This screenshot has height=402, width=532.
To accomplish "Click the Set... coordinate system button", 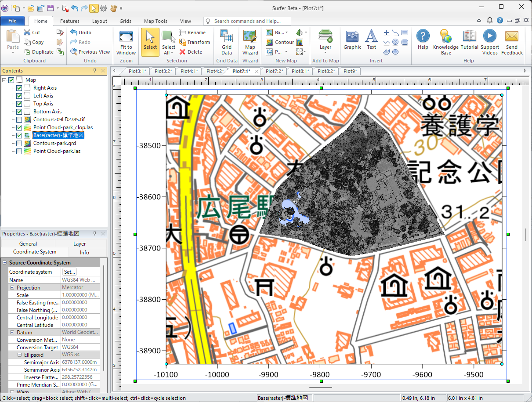I will click(x=69, y=272).
